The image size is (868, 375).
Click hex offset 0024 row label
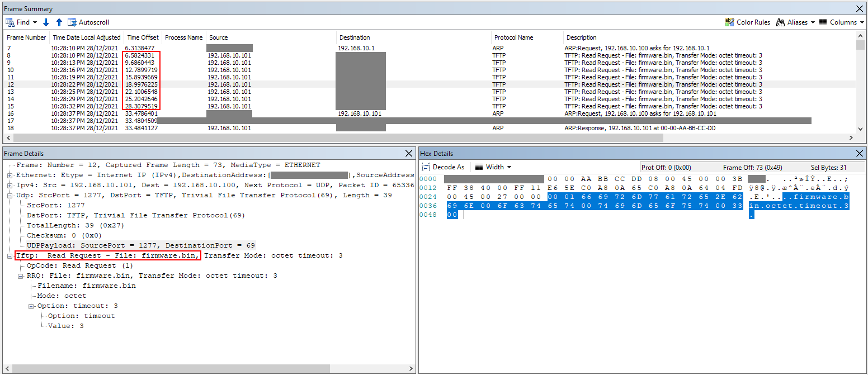pos(427,197)
